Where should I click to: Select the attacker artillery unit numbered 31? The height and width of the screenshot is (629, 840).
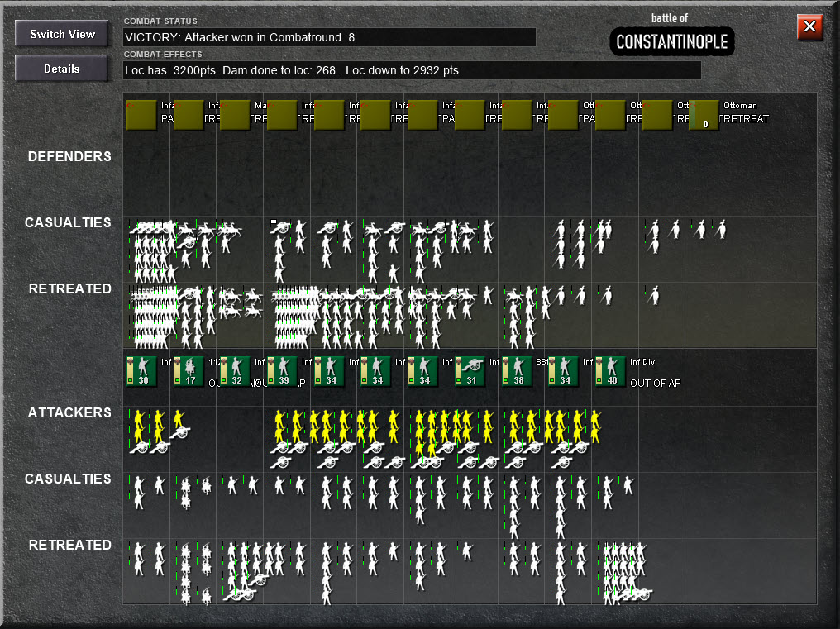[470, 371]
